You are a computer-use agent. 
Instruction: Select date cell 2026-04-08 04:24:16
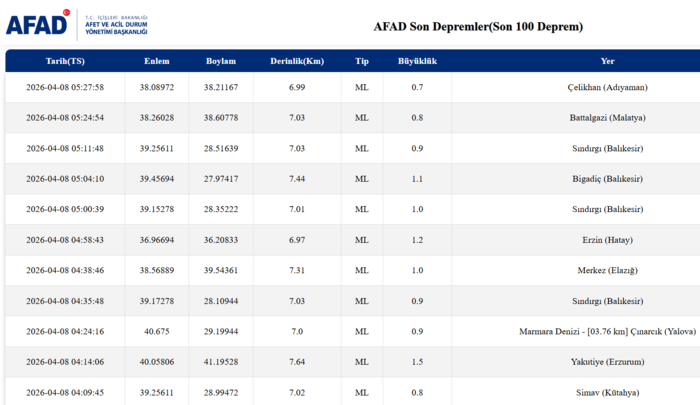click(65, 331)
